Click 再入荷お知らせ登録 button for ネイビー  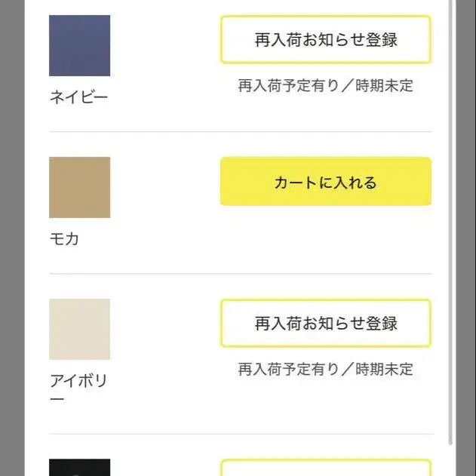(x=326, y=40)
